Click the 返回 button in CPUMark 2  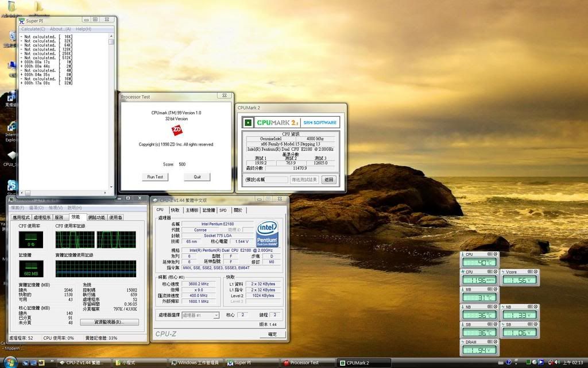coord(329,179)
